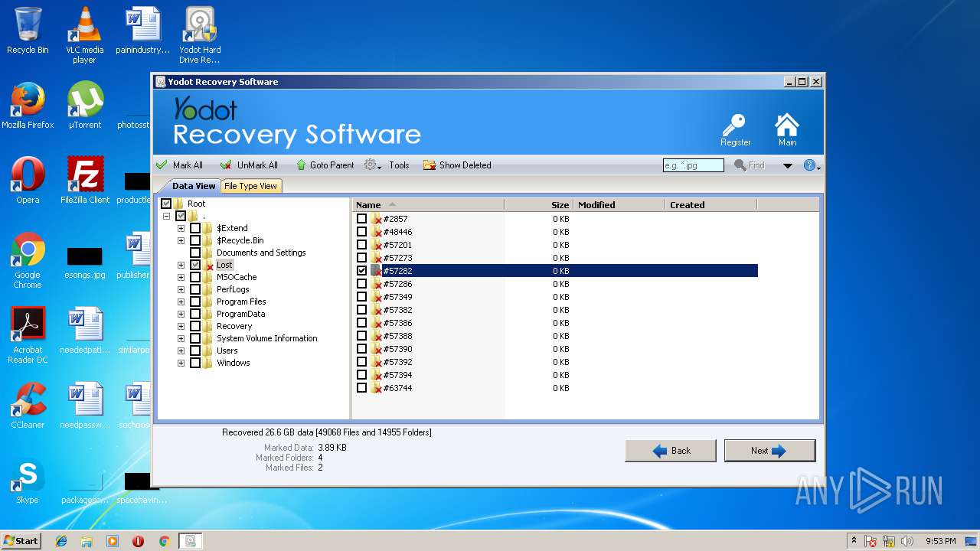Toggle the Program Files checkbox
Screen dimensions: 980x551
(195, 302)
